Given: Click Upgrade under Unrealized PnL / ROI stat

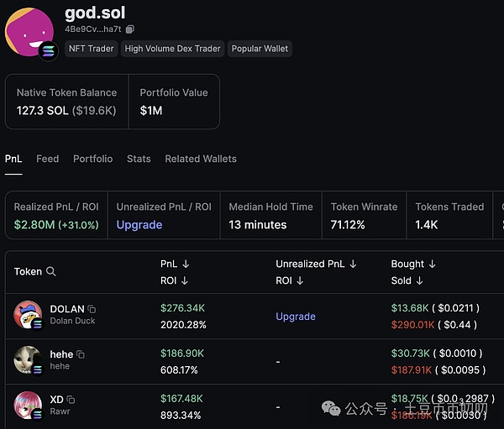Looking at the screenshot, I should 139,225.
